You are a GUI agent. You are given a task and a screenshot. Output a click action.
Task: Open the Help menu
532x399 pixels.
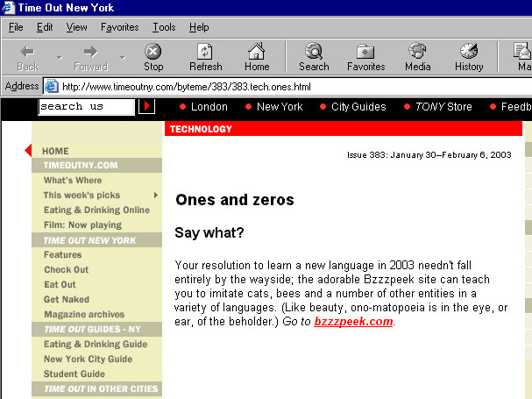(199, 27)
